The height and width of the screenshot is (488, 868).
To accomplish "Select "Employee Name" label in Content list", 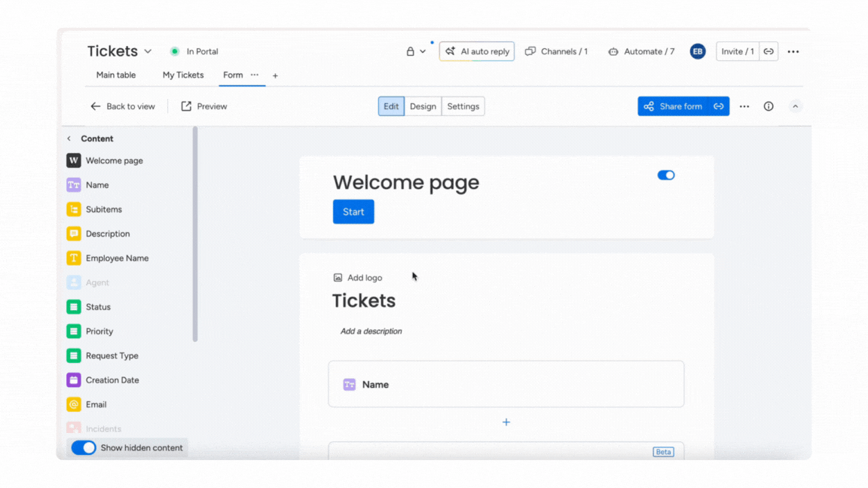I will [117, 258].
